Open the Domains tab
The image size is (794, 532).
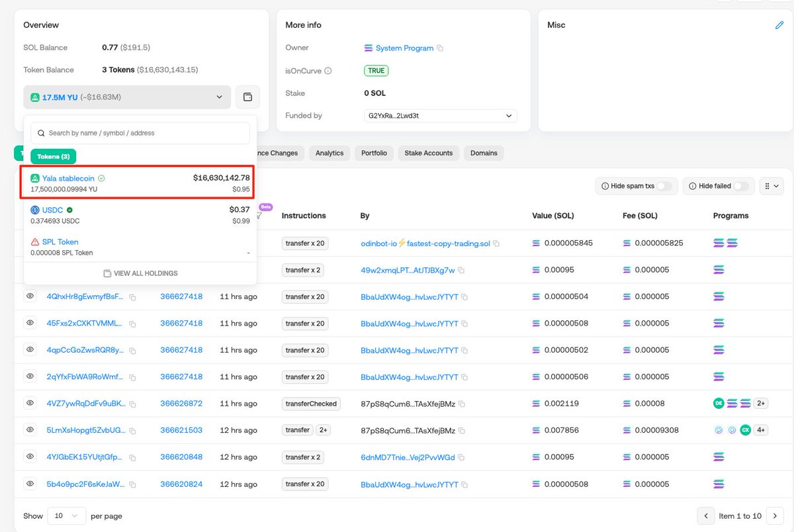click(x=484, y=153)
